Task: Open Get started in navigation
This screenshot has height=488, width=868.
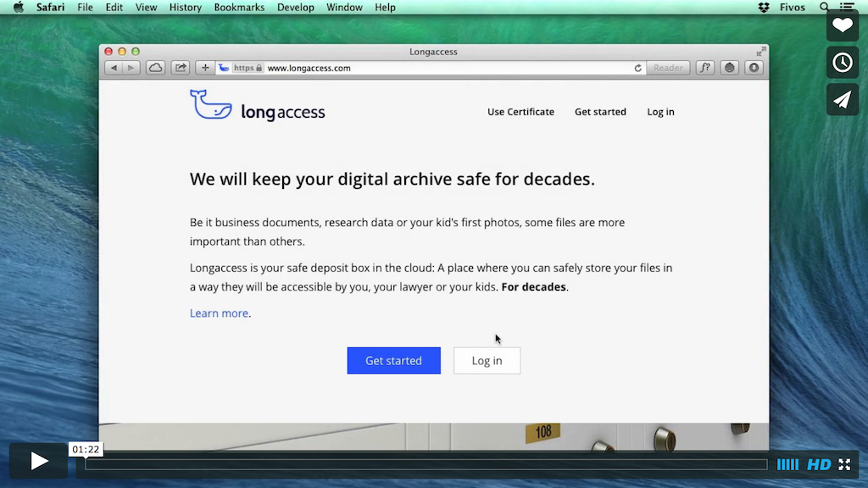Action: (600, 112)
